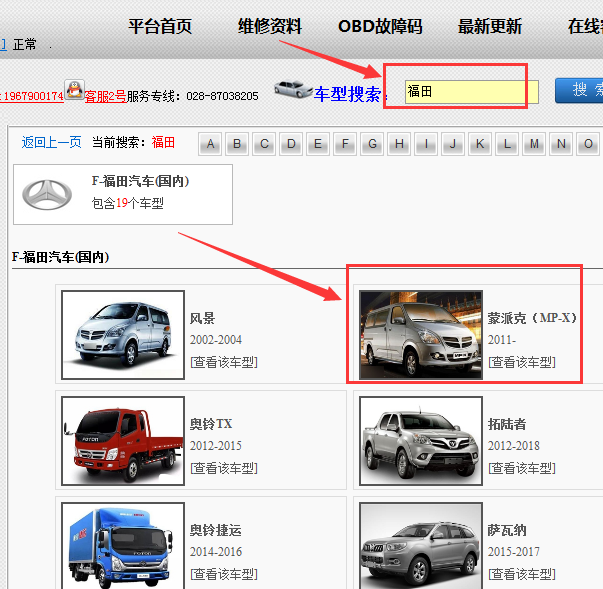Filter brands by letter O
The image size is (603, 589).
(x=588, y=144)
